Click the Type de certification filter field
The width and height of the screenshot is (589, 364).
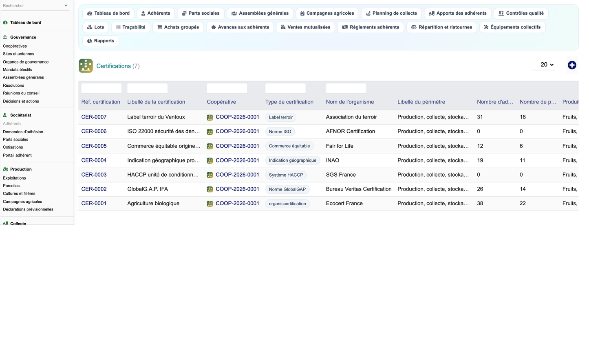285,88
